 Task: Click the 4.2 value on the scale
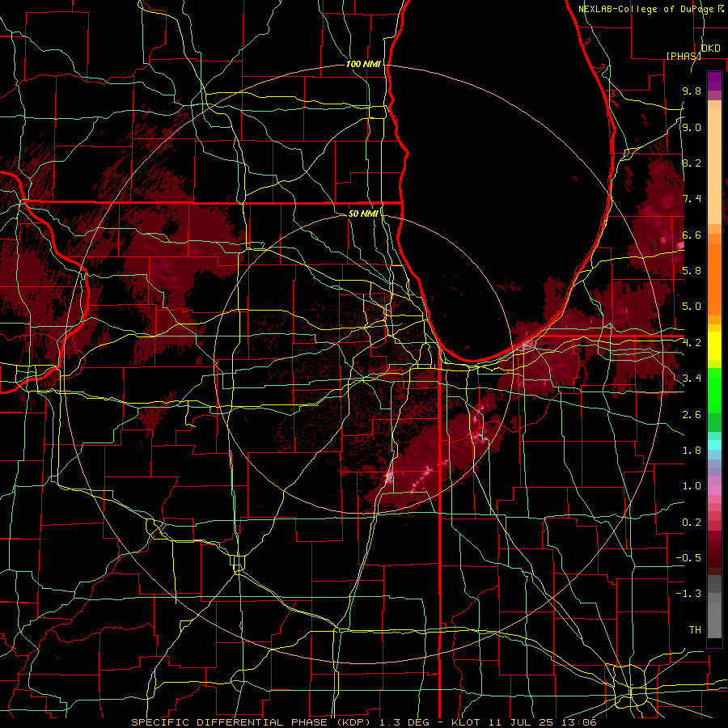(692, 343)
